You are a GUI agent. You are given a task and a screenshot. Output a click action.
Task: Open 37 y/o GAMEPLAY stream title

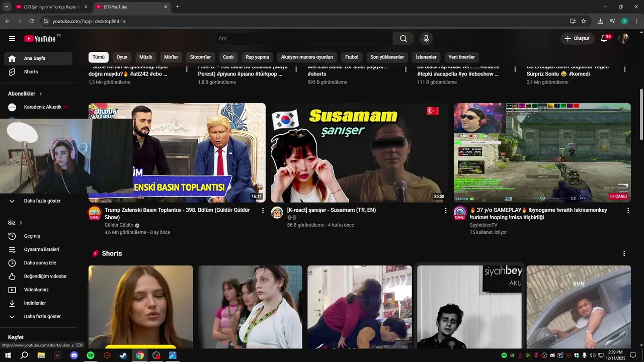click(538, 214)
